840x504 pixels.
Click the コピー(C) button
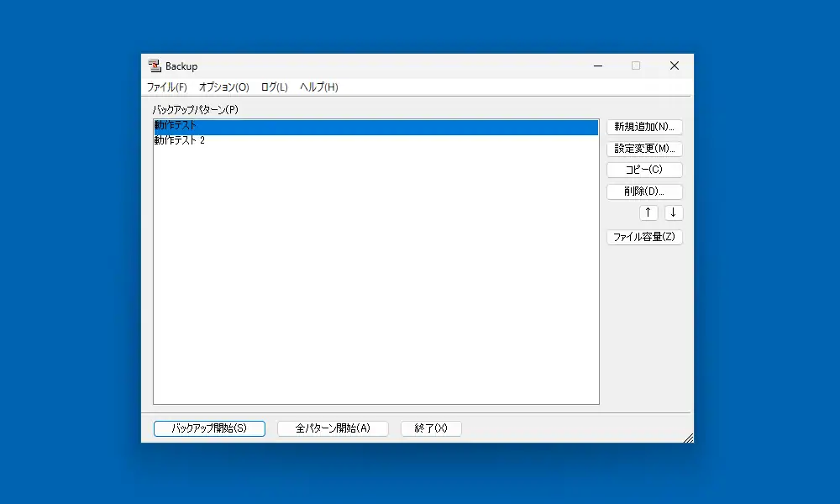coord(644,170)
